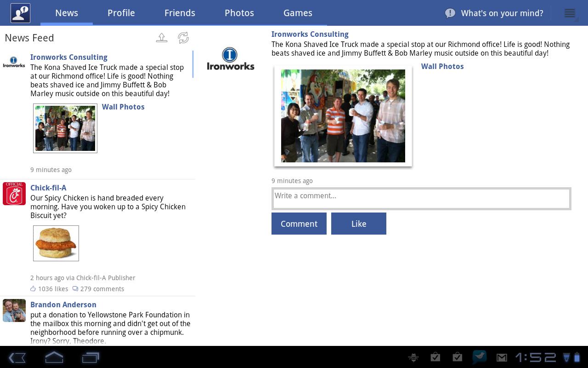
Task: Open the overflow menu icon at top right
Action: click(x=570, y=13)
